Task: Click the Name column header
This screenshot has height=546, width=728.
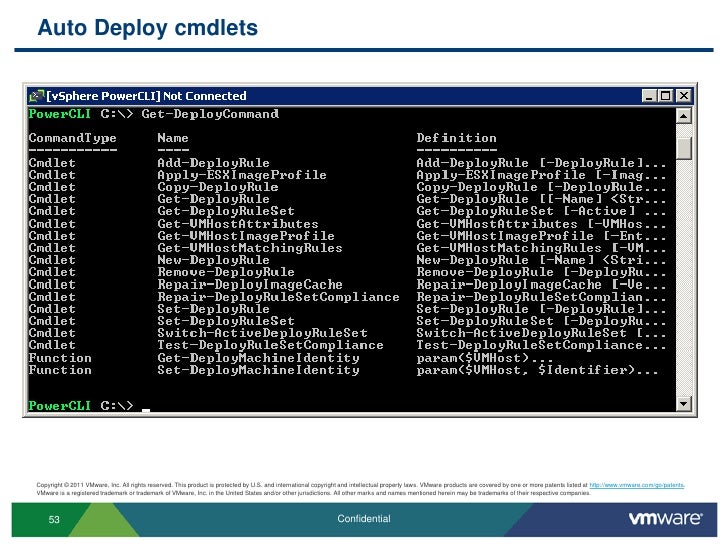Action: [173, 138]
